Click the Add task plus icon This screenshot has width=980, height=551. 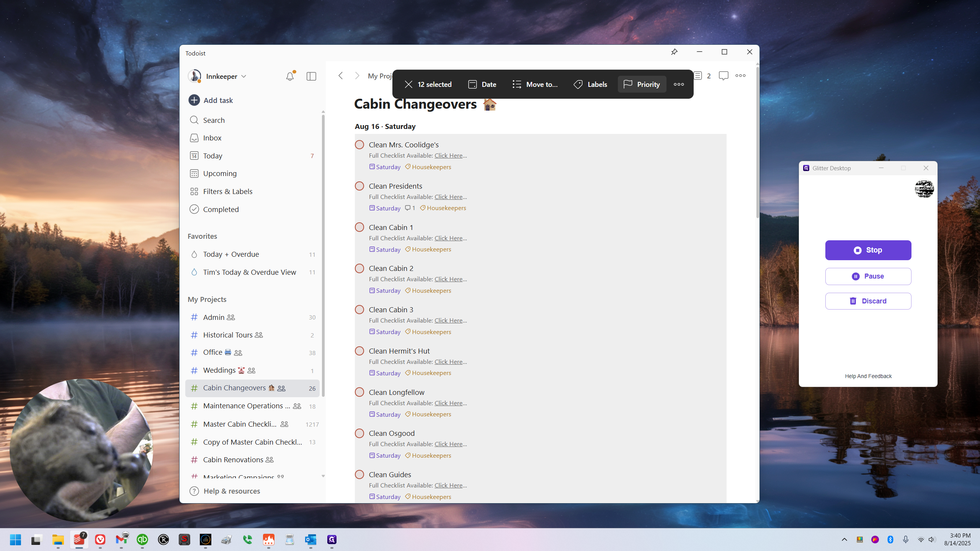click(194, 100)
